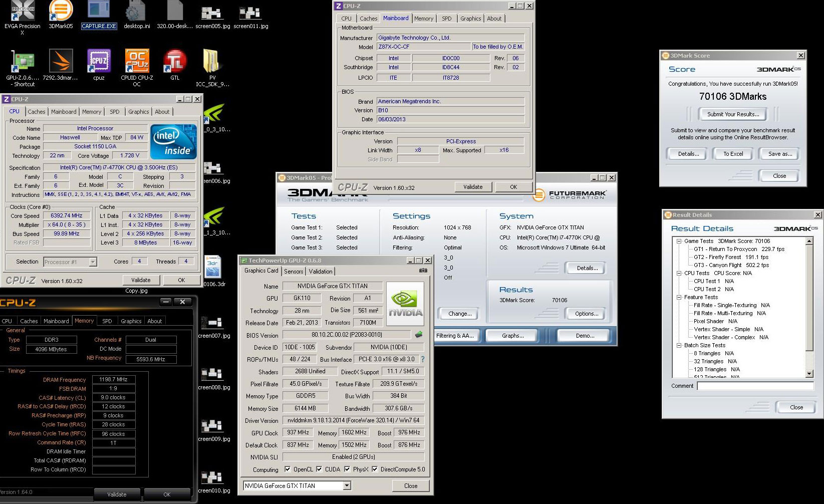Click the save BIOS icon in GPU-Z

click(x=419, y=335)
